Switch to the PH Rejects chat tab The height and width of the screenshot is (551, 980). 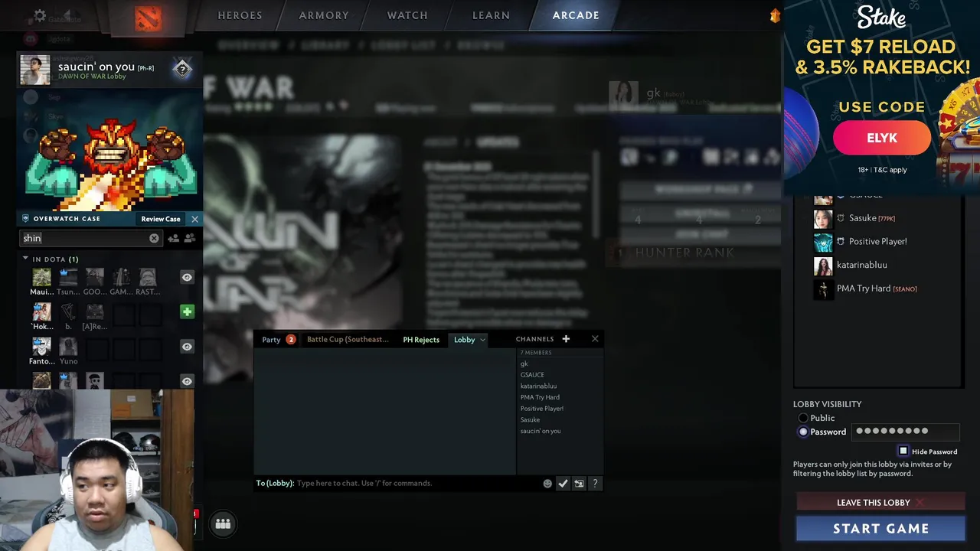click(421, 340)
